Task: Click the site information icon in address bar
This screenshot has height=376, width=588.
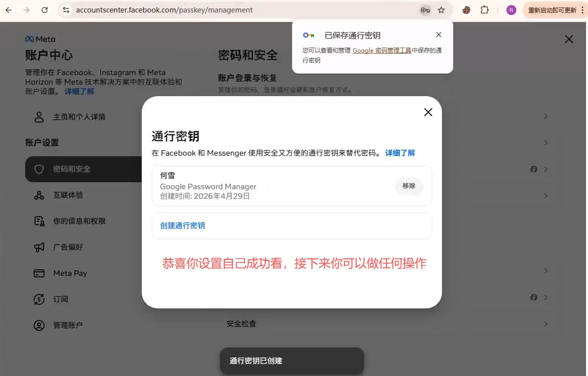Action: point(66,10)
